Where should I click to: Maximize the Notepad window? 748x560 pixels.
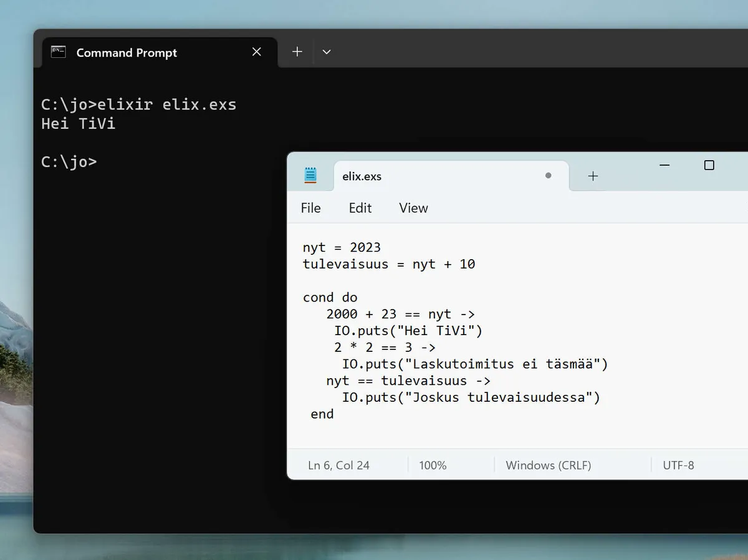click(x=709, y=165)
